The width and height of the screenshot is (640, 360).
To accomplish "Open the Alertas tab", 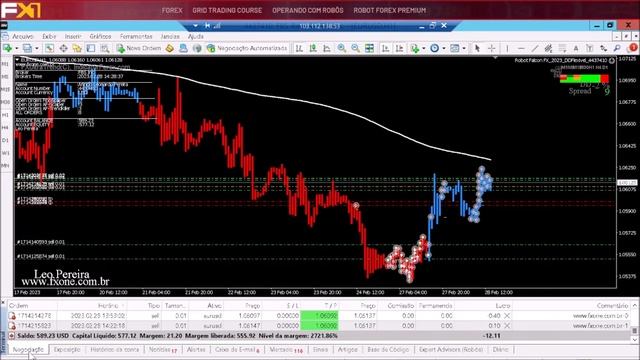I will click(x=196, y=350).
